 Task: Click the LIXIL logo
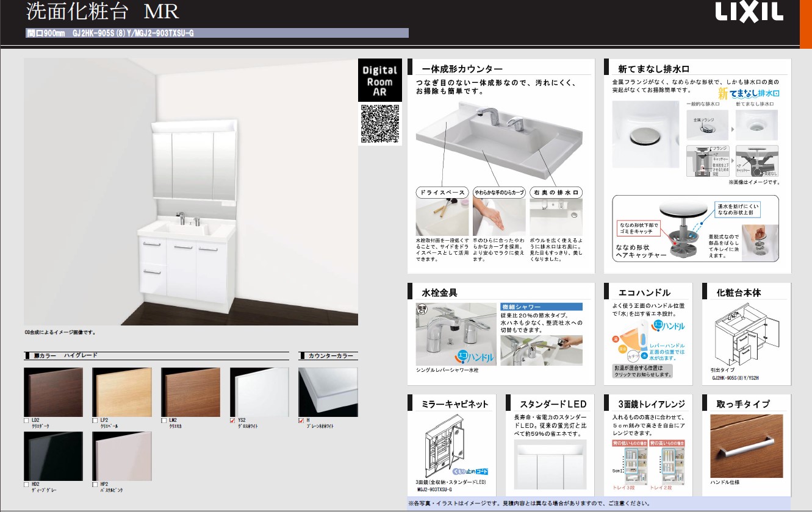pyautogui.click(x=749, y=13)
